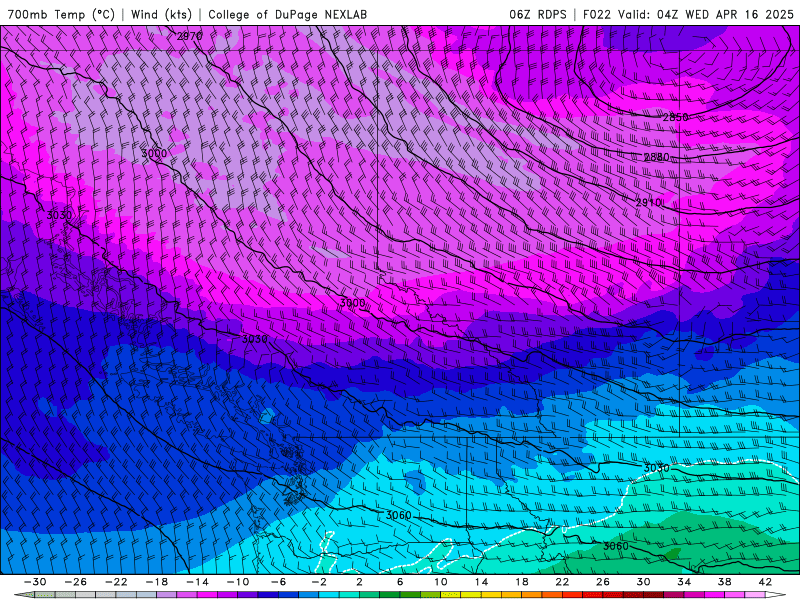Image resolution: width=800 pixels, height=600 pixels.
Task: Click the 10 value on the temperature scale
Action: (x=440, y=582)
